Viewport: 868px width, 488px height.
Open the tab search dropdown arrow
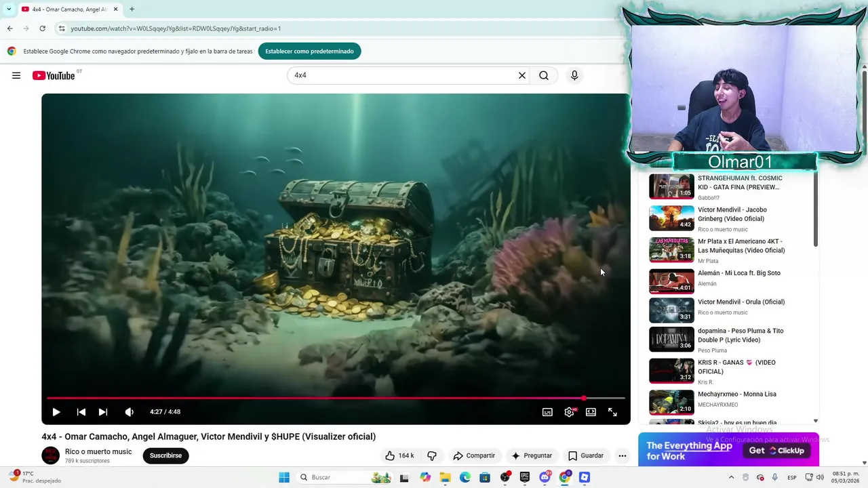(9, 9)
